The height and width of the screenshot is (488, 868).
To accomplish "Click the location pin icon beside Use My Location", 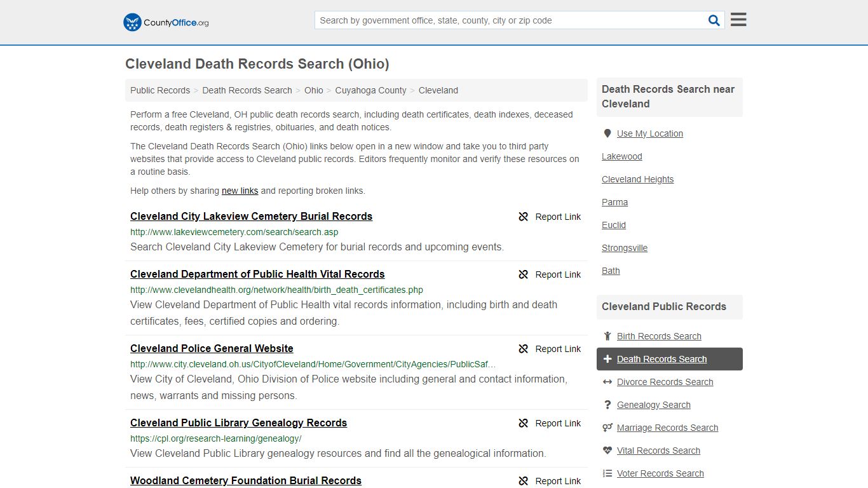I will (607, 133).
